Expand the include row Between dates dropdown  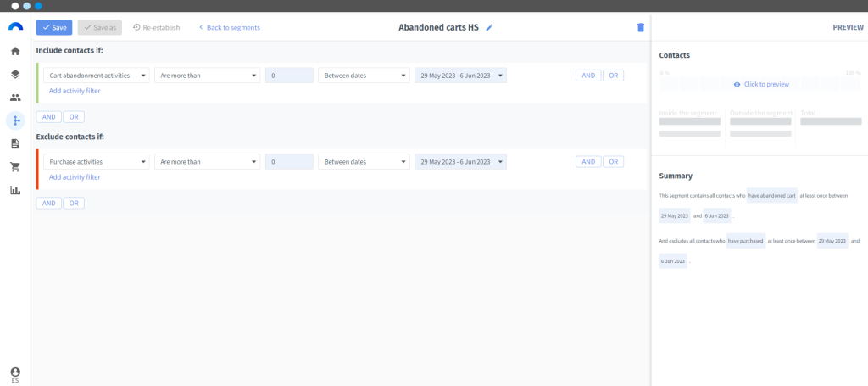click(x=364, y=76)
